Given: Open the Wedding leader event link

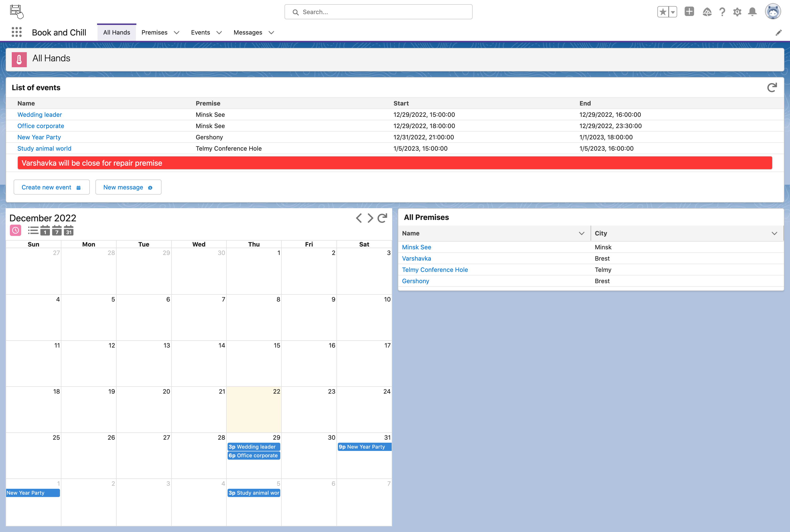Looking at the screenshot, I should pos(40,115).
